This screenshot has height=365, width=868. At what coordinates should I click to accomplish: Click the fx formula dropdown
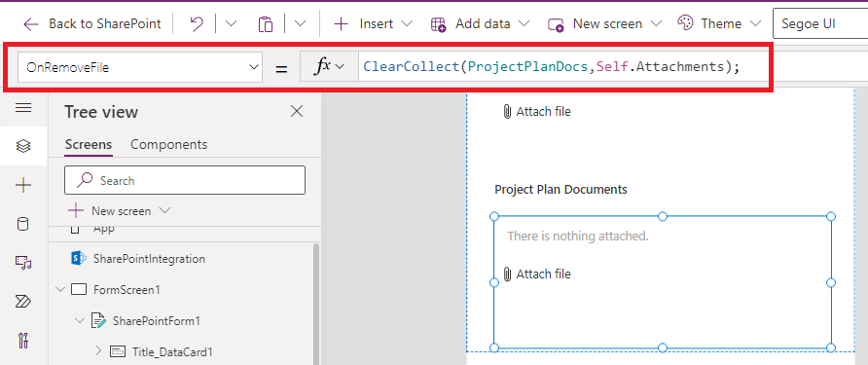pos(329,67)
